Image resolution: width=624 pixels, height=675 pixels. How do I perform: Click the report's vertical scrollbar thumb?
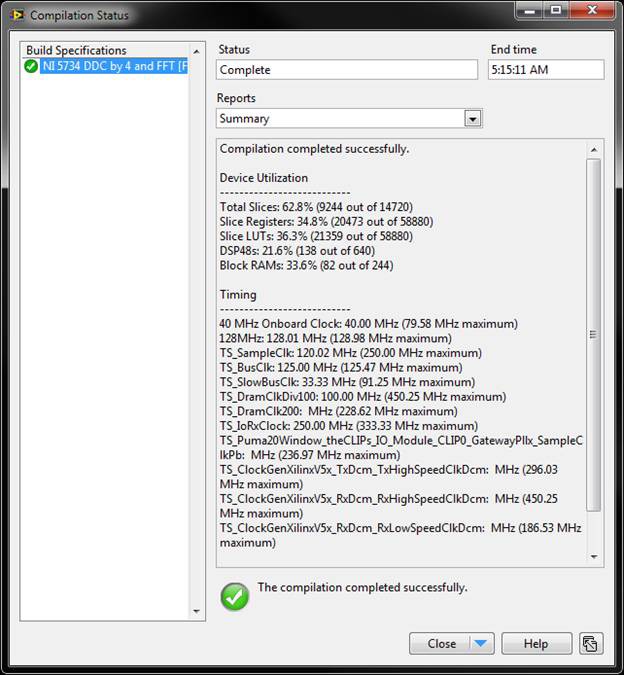(594, 335)
